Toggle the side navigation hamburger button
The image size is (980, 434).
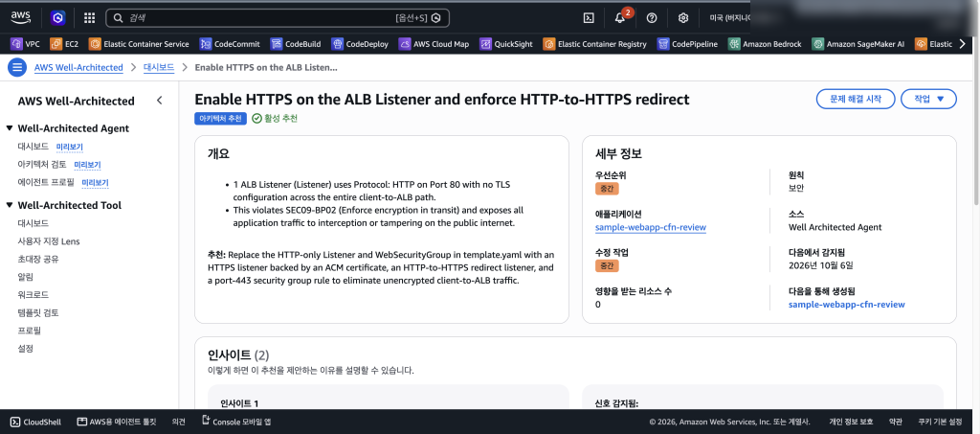(x=17, y=67)
